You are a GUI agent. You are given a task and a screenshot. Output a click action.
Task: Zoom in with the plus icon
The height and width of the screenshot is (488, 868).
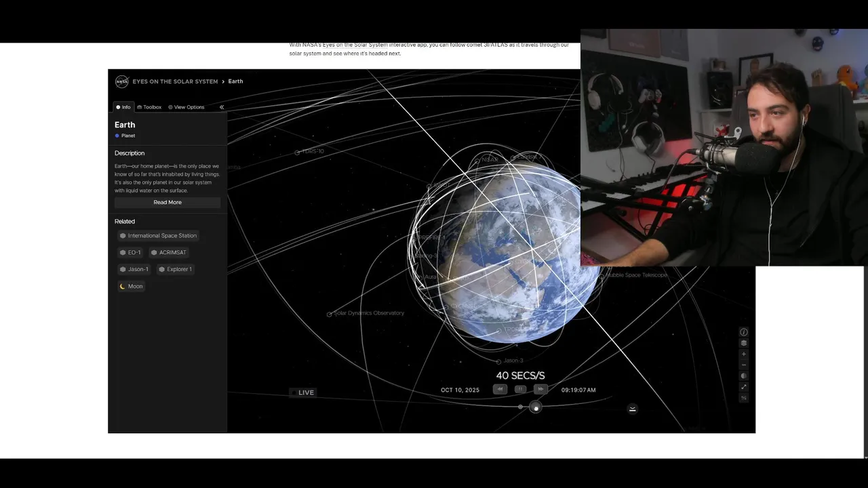[743, 354]
